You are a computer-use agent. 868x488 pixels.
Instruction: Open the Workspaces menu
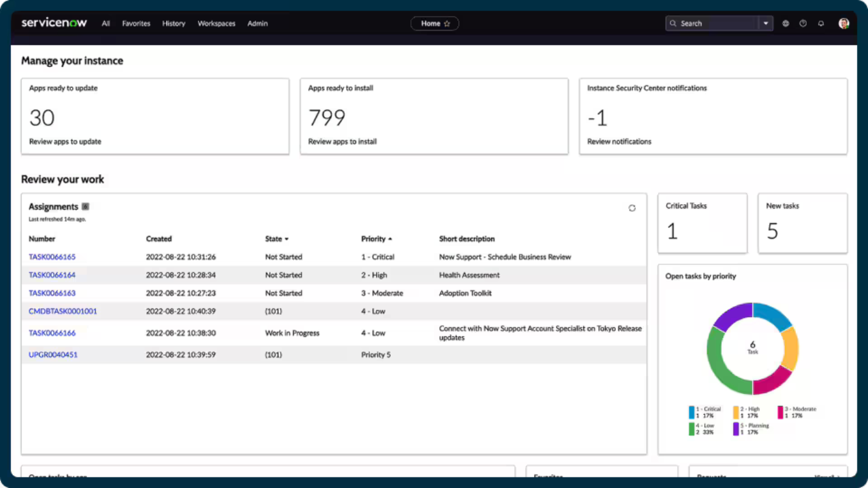point(216,24)
